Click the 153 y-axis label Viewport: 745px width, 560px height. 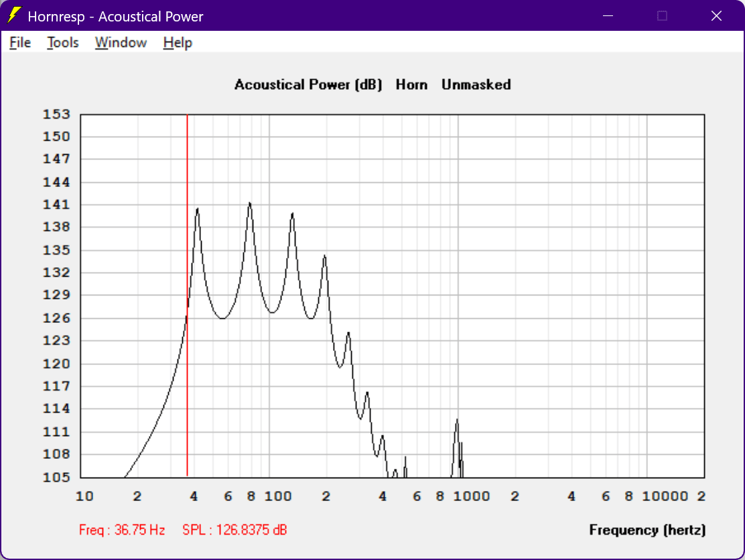click(56, 114)
